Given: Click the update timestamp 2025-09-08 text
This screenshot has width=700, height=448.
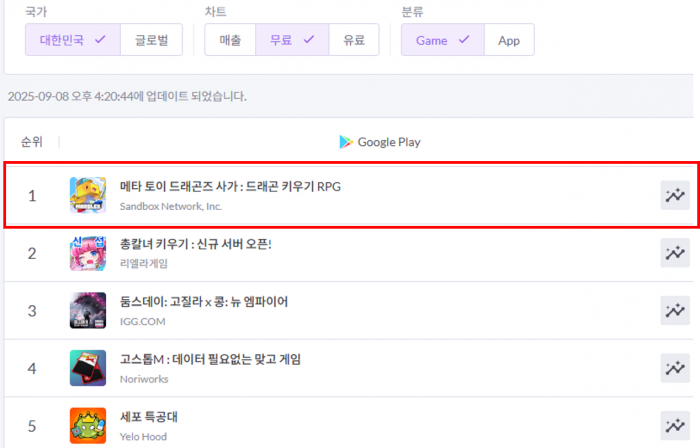Looking at the screenshot, I should click(x=127, y=96).
